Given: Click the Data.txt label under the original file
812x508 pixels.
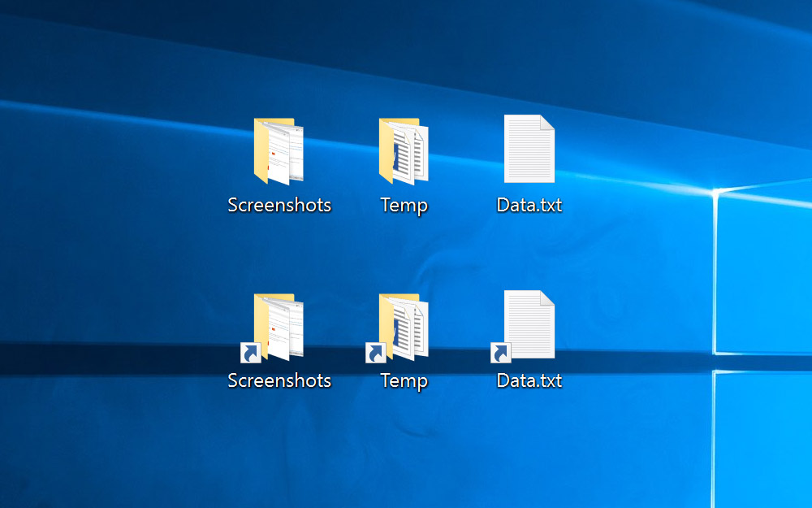Looking at the screenshot, I should click(x=529, y=205).
